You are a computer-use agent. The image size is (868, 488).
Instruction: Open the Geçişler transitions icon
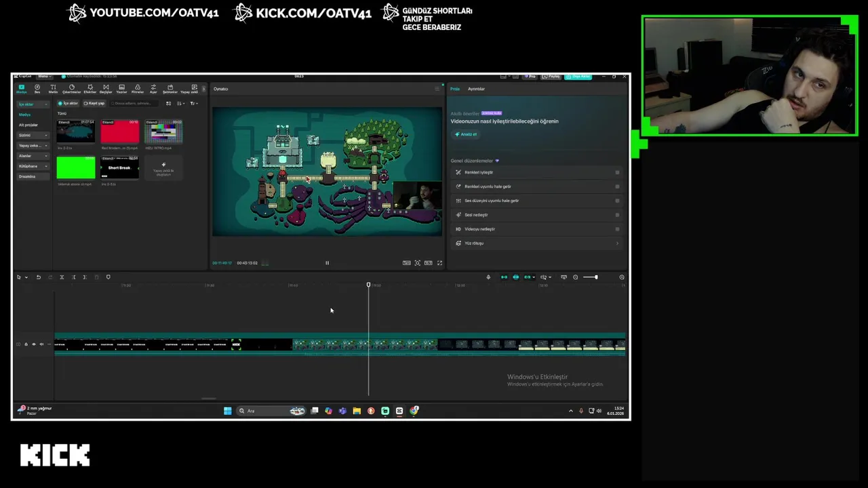tap(106, 88)
